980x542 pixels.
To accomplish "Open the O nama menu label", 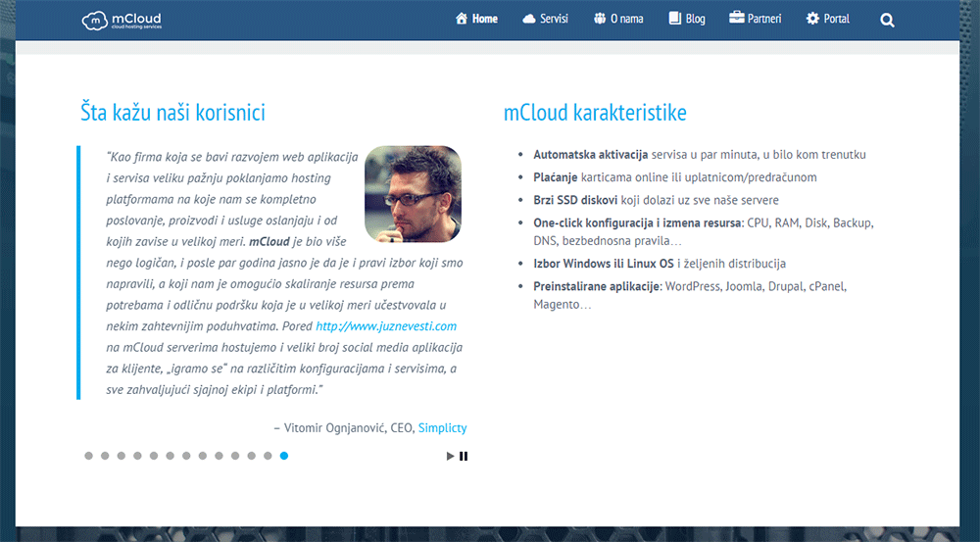I will pyautogui.click(x=627, y=19).
